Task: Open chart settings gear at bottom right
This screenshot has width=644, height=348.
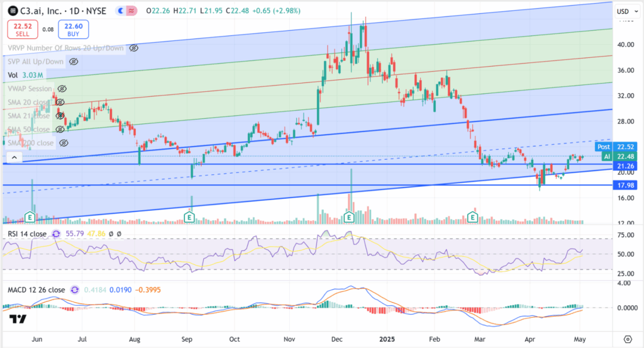Action: [x=628, y=339]
